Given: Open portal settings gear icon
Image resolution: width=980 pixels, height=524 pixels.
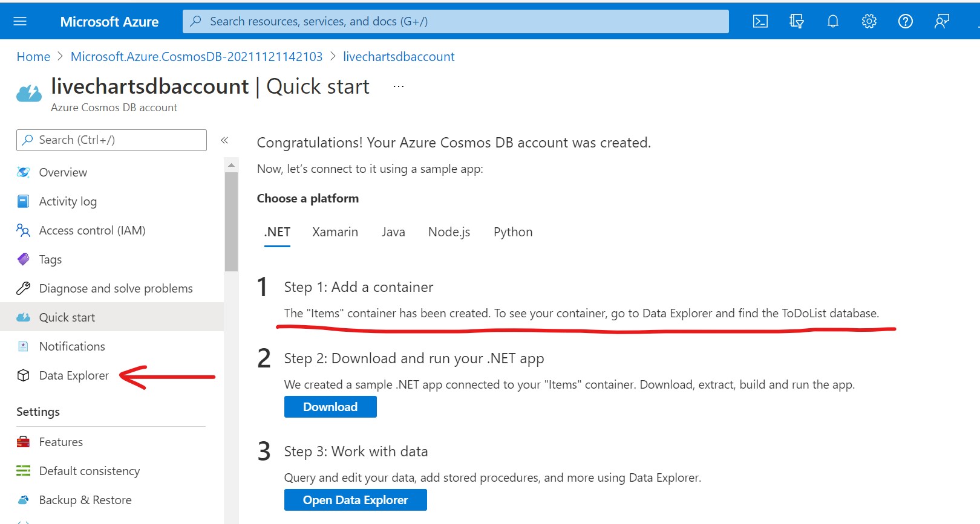Looking at the screenshot, I should click(869, 22).
